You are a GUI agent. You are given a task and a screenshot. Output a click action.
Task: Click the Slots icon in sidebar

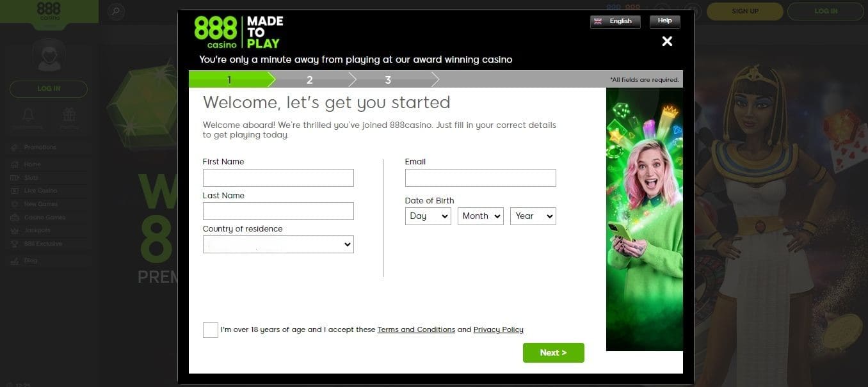pyautogui.click(x=15, y=178)
